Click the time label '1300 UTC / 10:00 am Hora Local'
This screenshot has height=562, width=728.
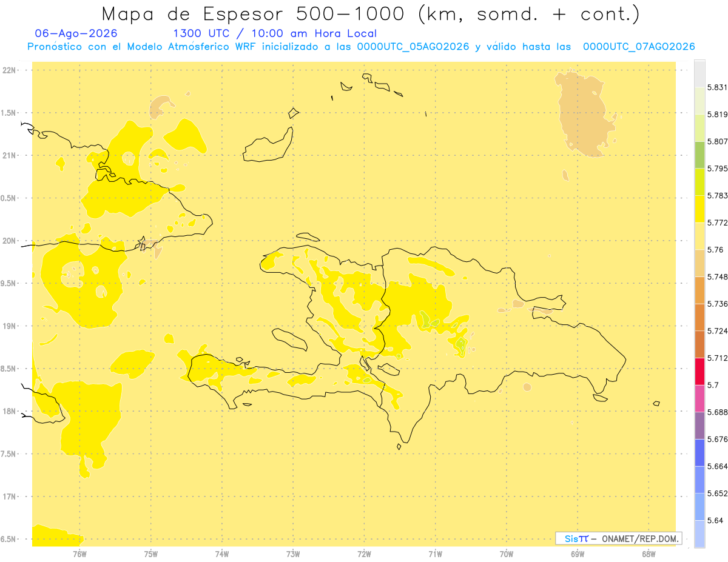[x=275, y=34]
